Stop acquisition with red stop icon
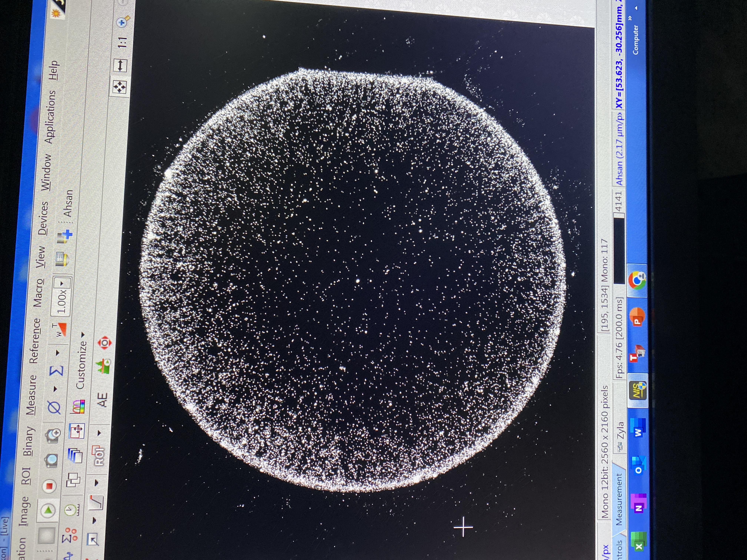This screenshot has height=560, width=747. tap(50, 486)
